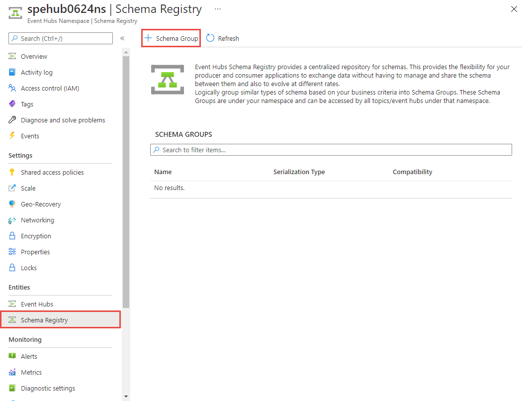This screenshot has height=401, width=532.
Task: Click the Networking icon
Action: coord(12,220)
